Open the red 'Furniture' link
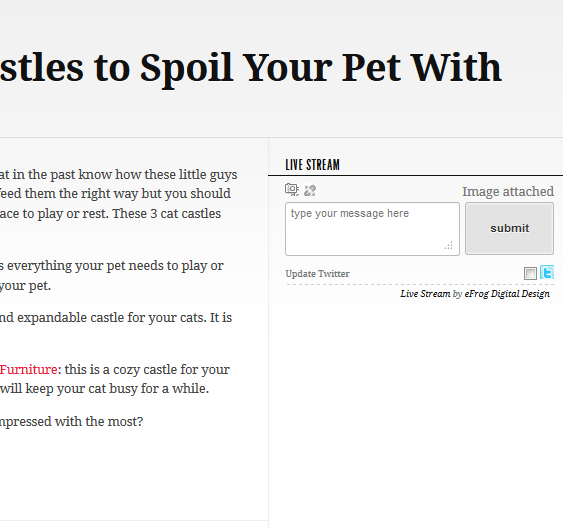 28,369
